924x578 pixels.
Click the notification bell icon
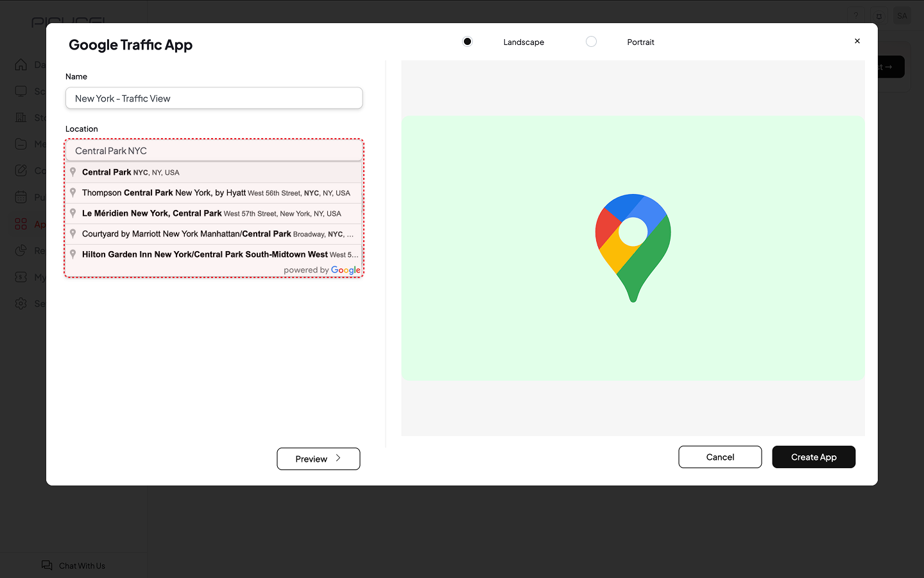click(x=879, y=16)
